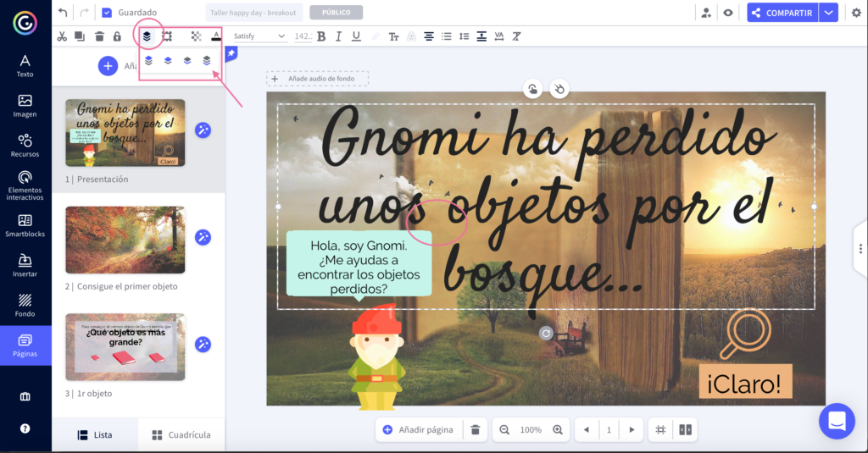The image size is (868, 453).
Task: Switch to Cuadrícula view tab
Action: click(x=181, y=435)
